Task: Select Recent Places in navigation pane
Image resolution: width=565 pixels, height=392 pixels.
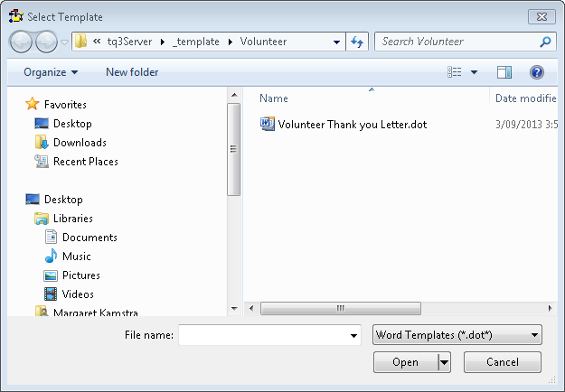Action: coord(85,162)
